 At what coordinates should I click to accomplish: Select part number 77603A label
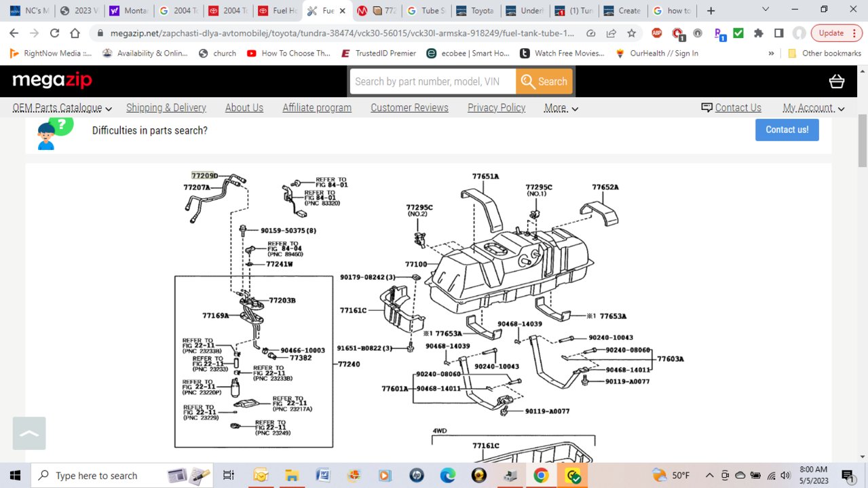point(671,359)
